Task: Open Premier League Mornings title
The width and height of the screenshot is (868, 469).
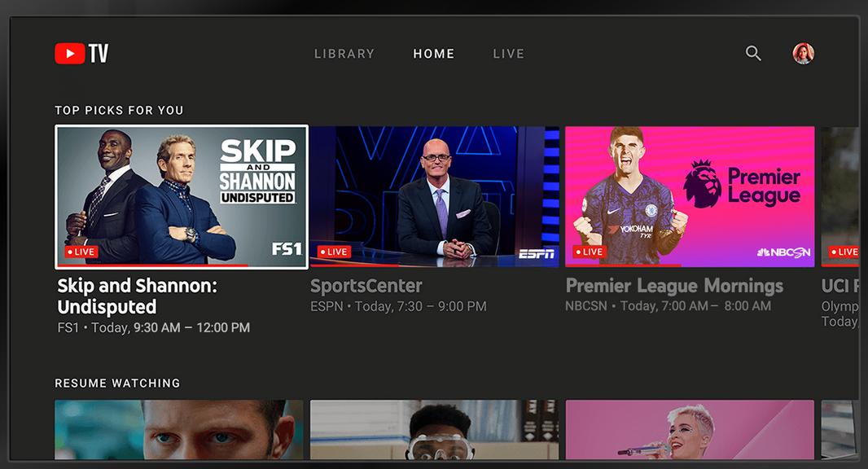Action: click(674, 286)
